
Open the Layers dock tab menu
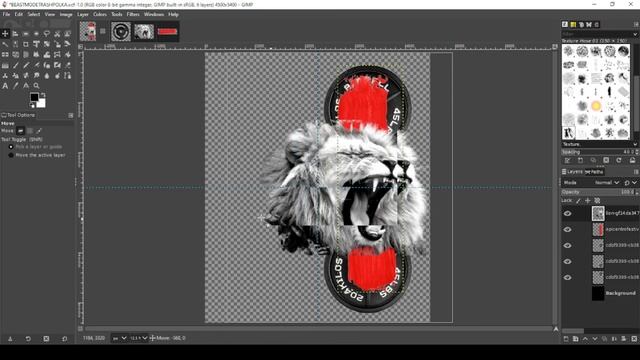tap(636, 172)
